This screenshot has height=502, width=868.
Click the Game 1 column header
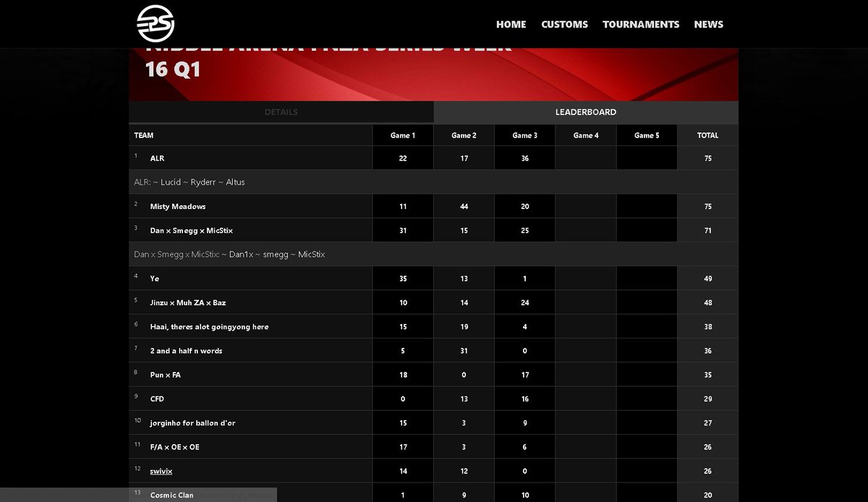click(403, 135)
